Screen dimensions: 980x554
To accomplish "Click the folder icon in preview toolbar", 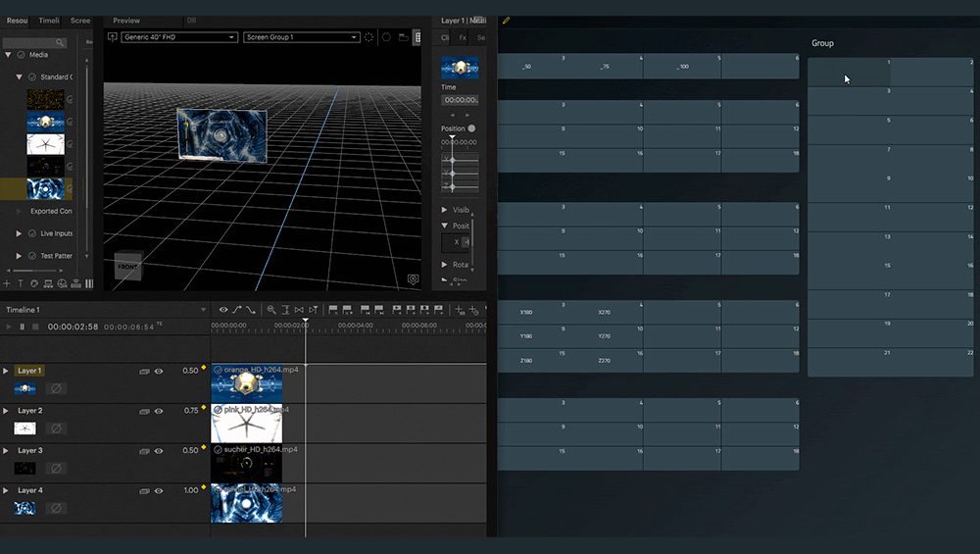I will click(x=403, y=37).
